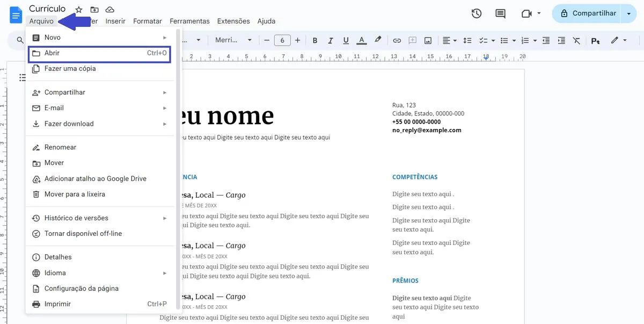Clear formatting with the toolbar icon
The width and height of the screenshot is (644, 324).
(x=577, y=40)
